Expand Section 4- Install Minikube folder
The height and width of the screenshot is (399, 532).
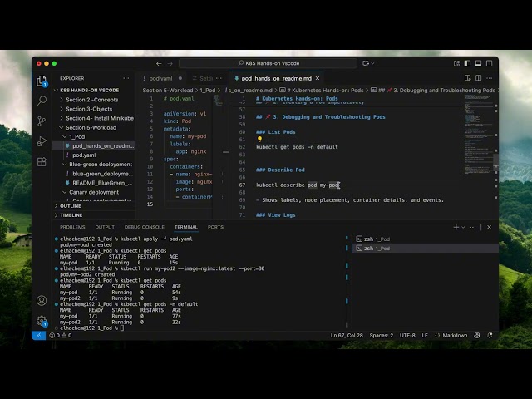click(93, 118)
